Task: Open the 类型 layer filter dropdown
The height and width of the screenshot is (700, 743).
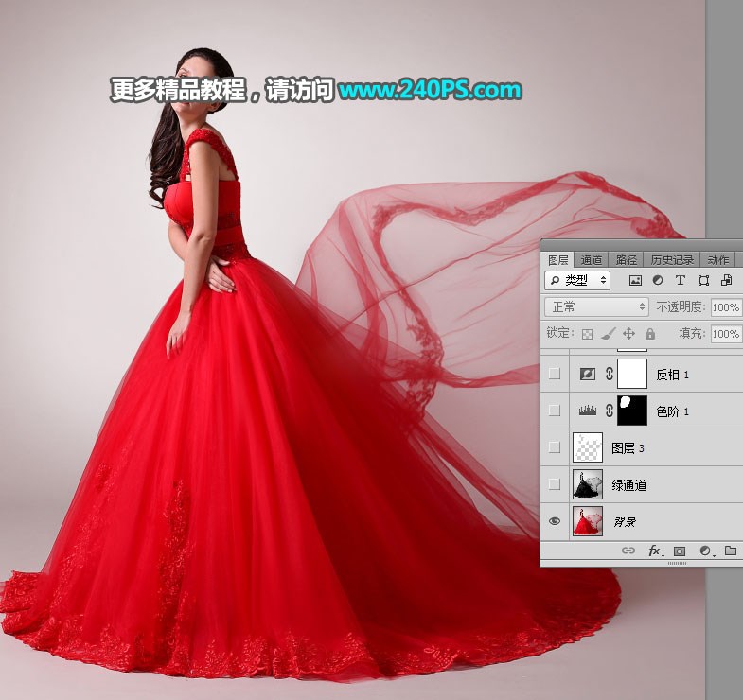Action: click(577, 280)
